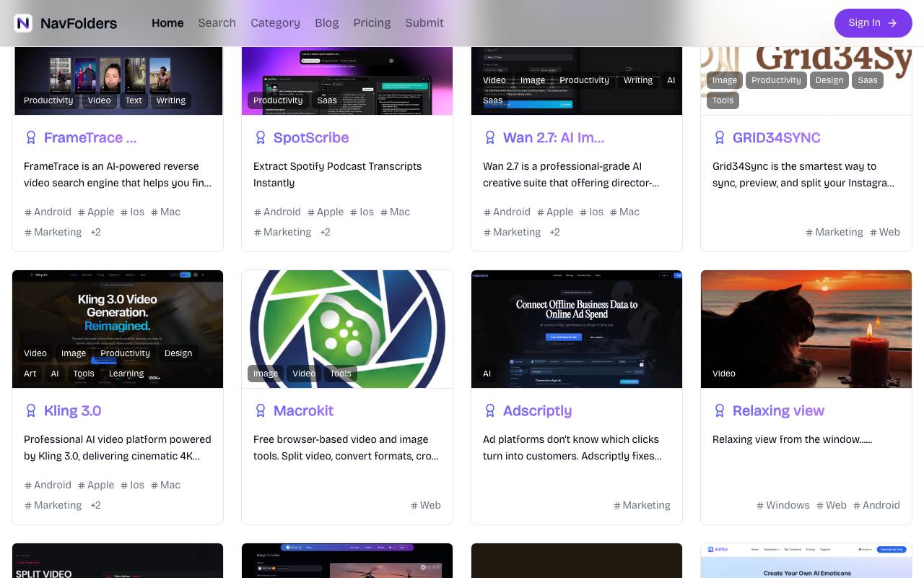Click the award badge icon beside Macrokit
This screenshot has width=924, height=578.
[x=261, y=410]
